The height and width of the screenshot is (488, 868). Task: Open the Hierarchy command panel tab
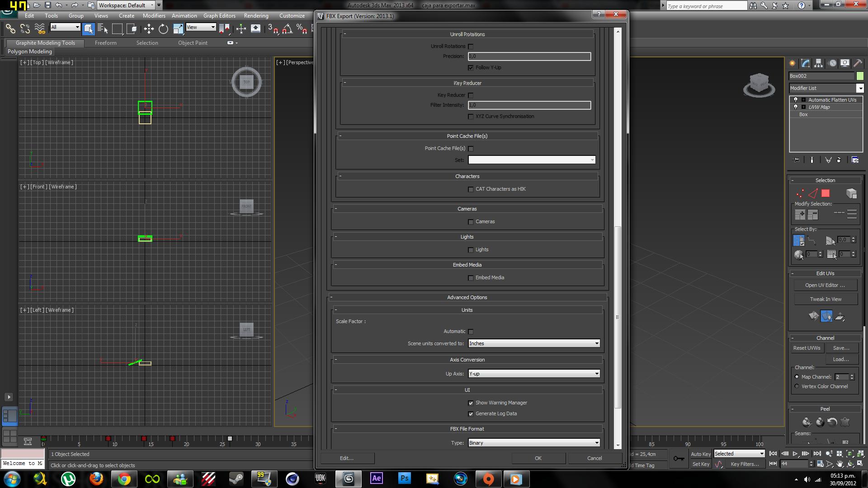point(818,63)
